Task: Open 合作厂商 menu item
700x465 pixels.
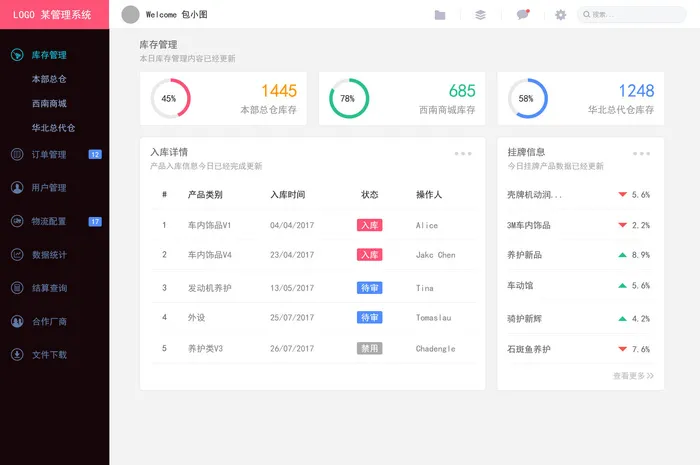Action: click(49, 321)
